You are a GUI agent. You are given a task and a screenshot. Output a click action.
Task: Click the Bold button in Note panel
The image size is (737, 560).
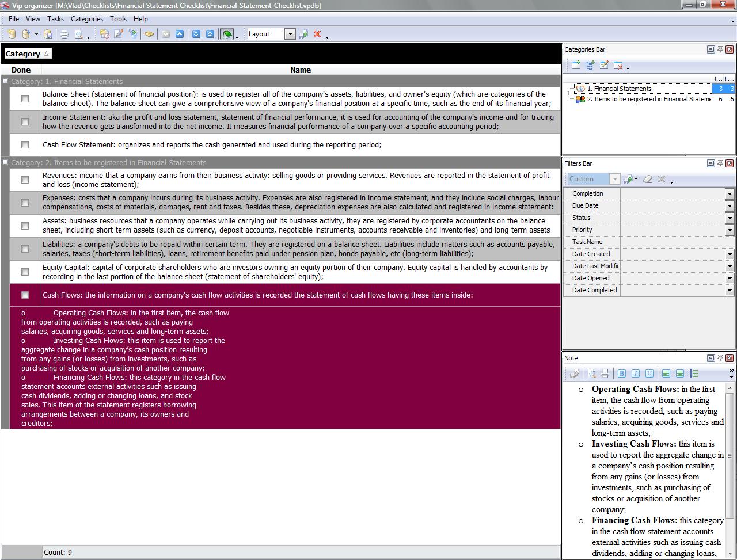[x=622, y=374]
